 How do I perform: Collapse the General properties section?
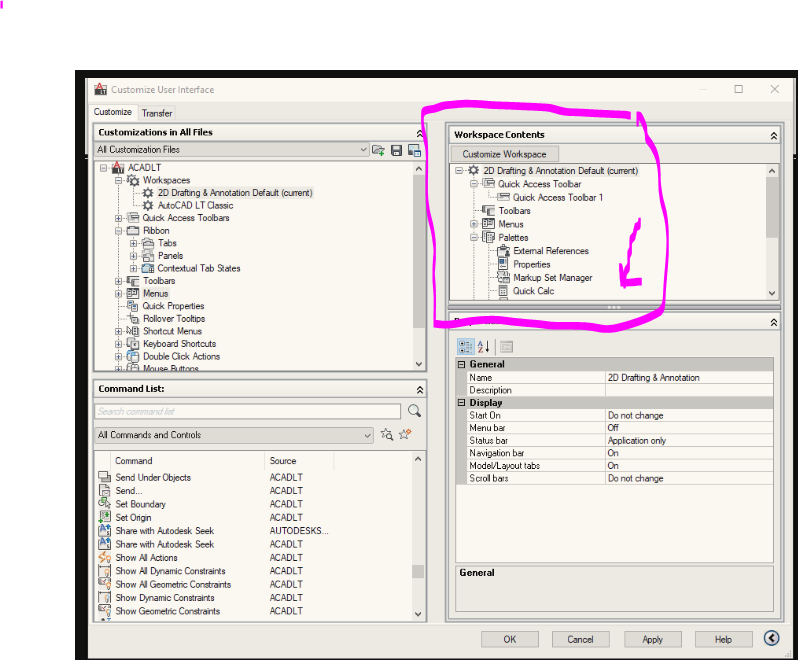pos(462,364)
